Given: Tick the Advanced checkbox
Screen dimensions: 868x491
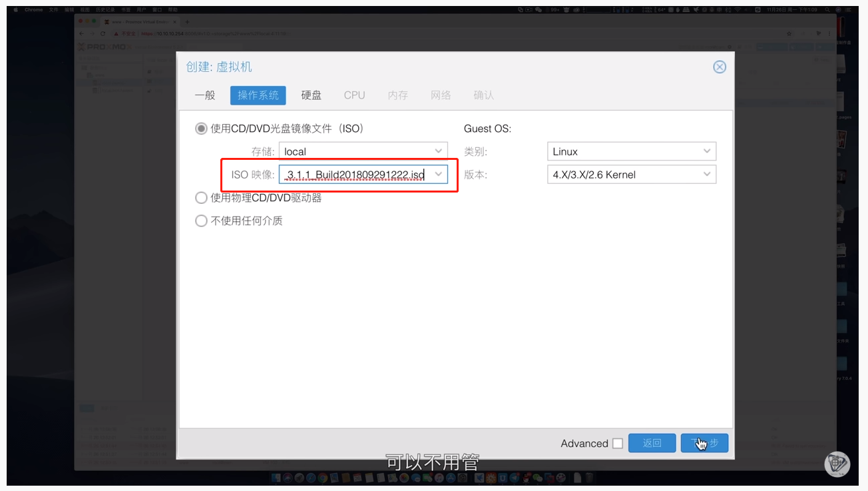Looking at the screenshot, I should [618, 444].
